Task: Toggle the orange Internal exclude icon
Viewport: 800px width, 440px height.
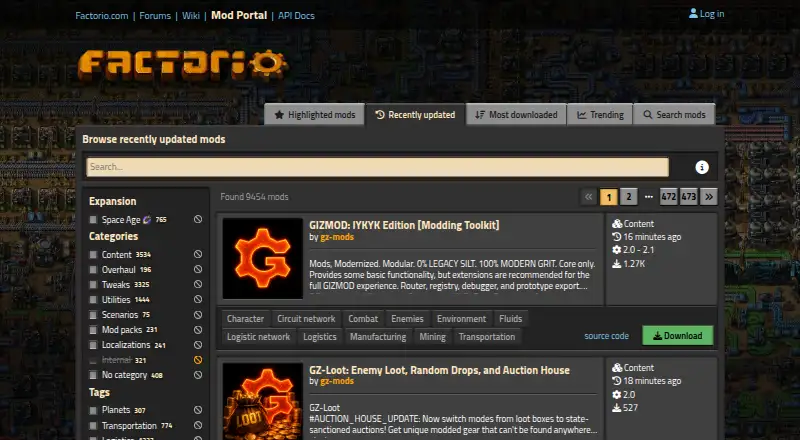Action: tap(198, 360)
